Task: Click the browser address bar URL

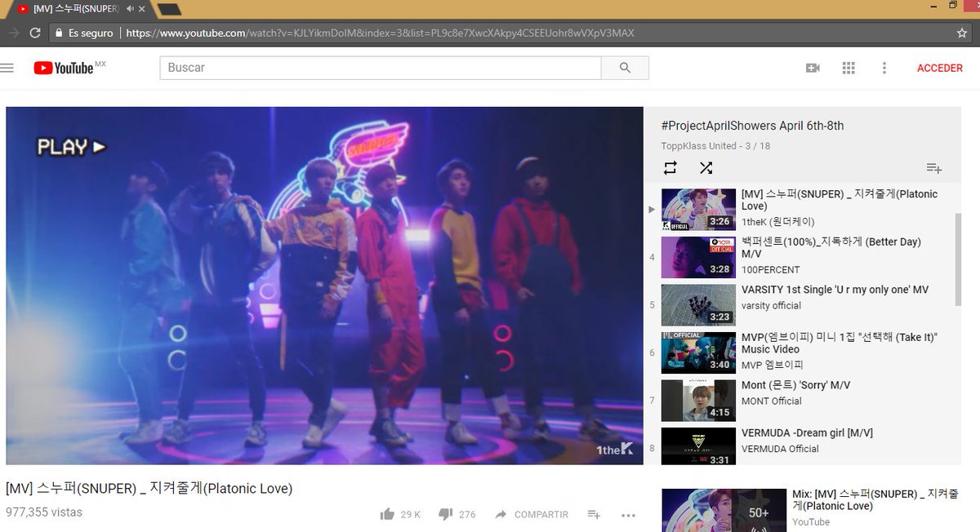Action: click(380, 33)
